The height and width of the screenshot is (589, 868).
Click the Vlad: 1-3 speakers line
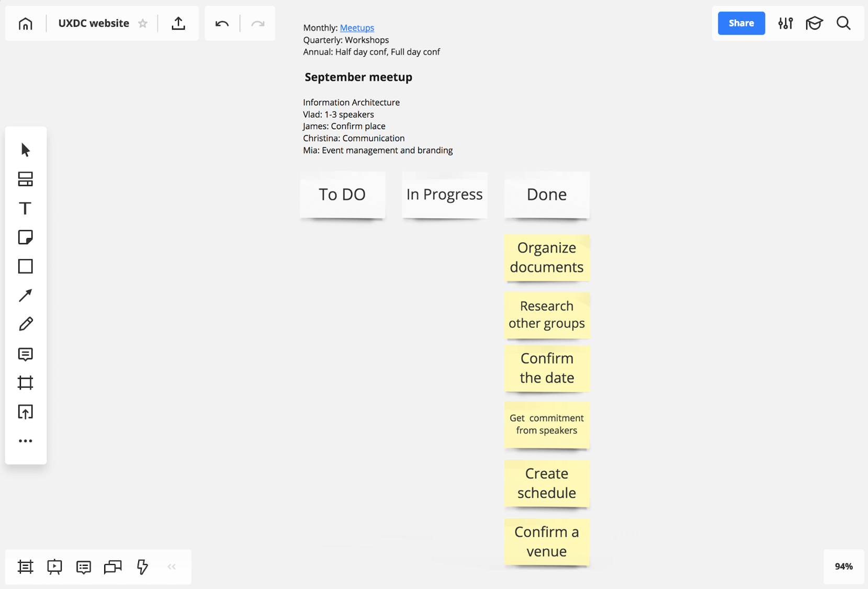tap(339, 115)
